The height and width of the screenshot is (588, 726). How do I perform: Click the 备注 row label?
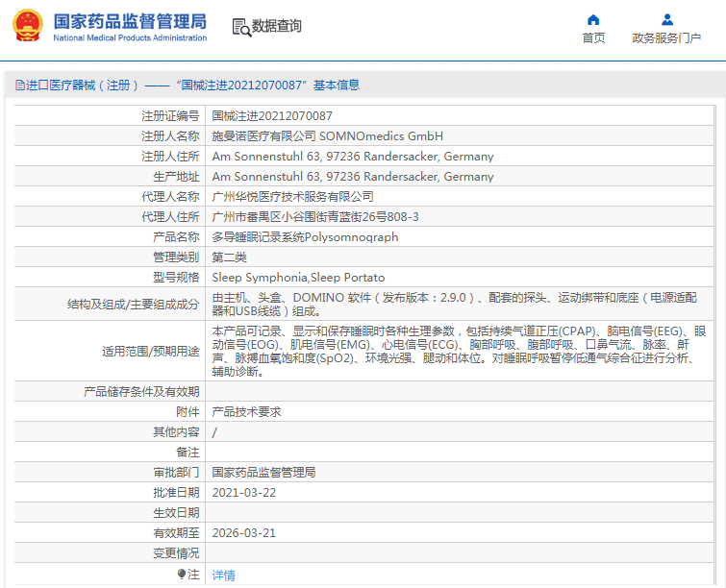(x=188, y=453)
